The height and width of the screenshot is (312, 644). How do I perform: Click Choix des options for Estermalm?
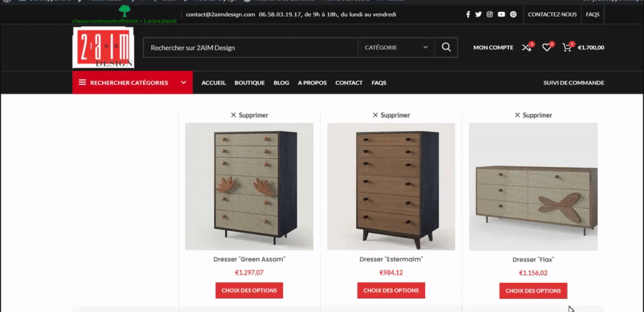[391, 290]
